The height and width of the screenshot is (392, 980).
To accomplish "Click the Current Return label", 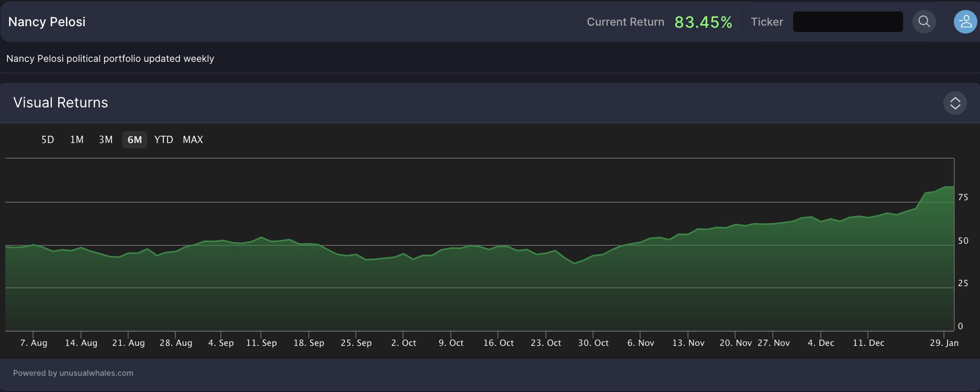I will (626, 22).
